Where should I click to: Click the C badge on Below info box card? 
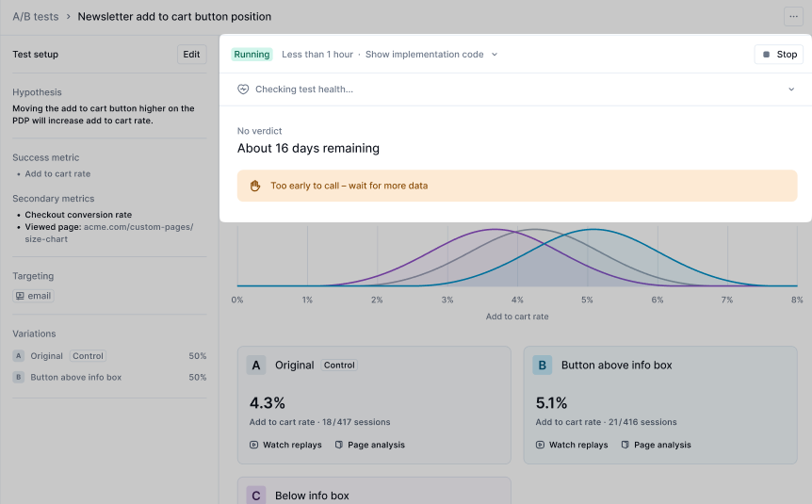point(256,496)
